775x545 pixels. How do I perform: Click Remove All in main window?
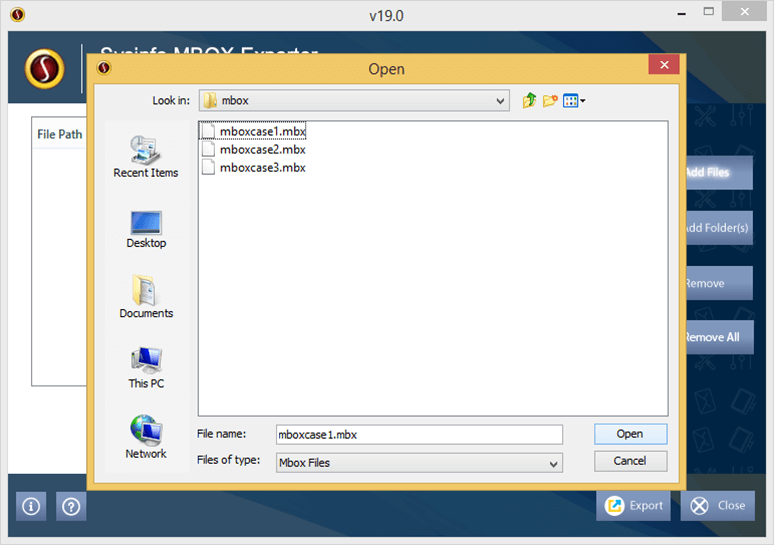click(x=719, y=337)
